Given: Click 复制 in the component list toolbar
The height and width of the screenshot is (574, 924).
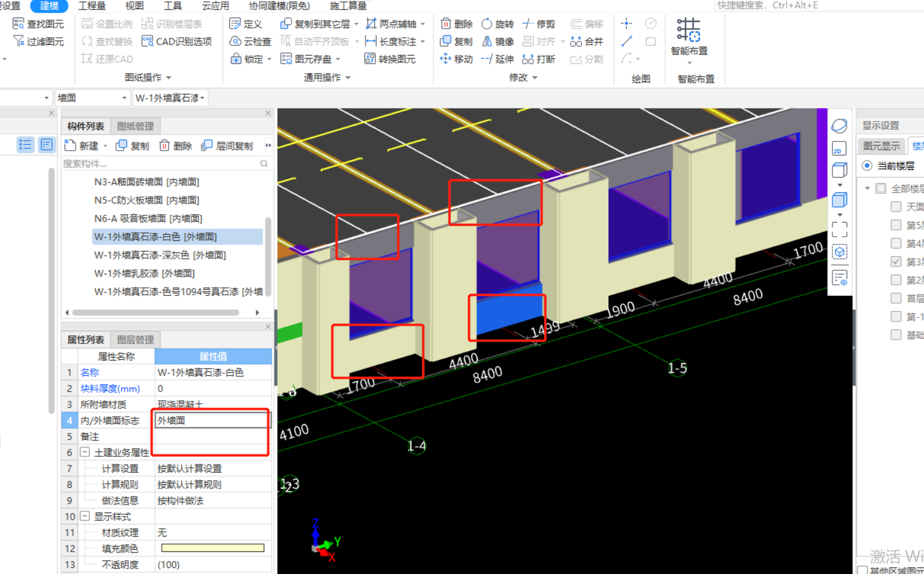Looking at the screenshot, I should click(x=132, y=146).
